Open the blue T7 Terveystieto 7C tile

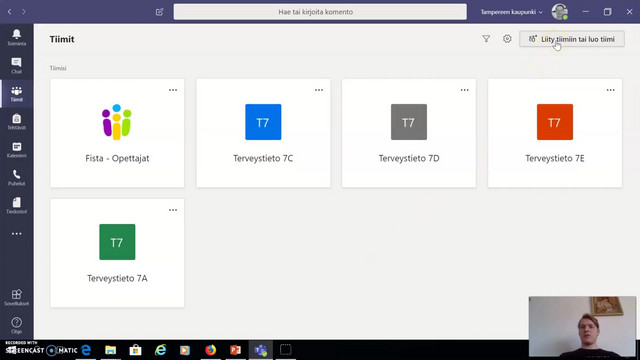tap(263, 122)
